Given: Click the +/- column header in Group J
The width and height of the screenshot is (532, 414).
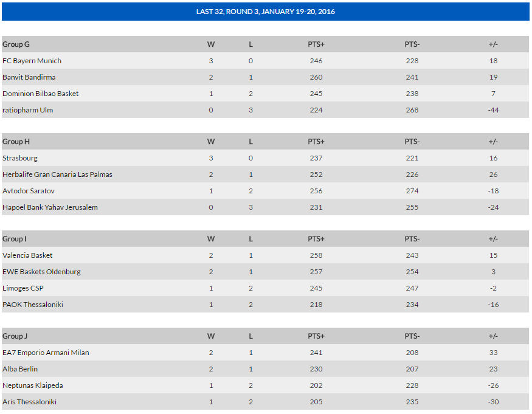Looking at the screenshot, I should [x=493, y=336].
